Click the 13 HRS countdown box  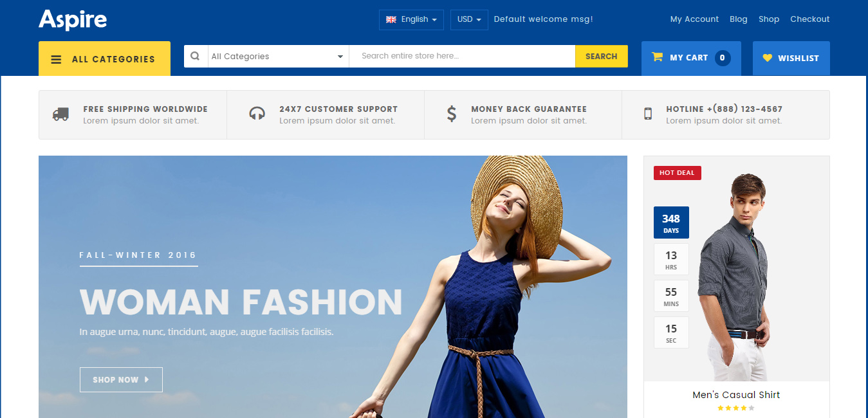tap(671, 259)
